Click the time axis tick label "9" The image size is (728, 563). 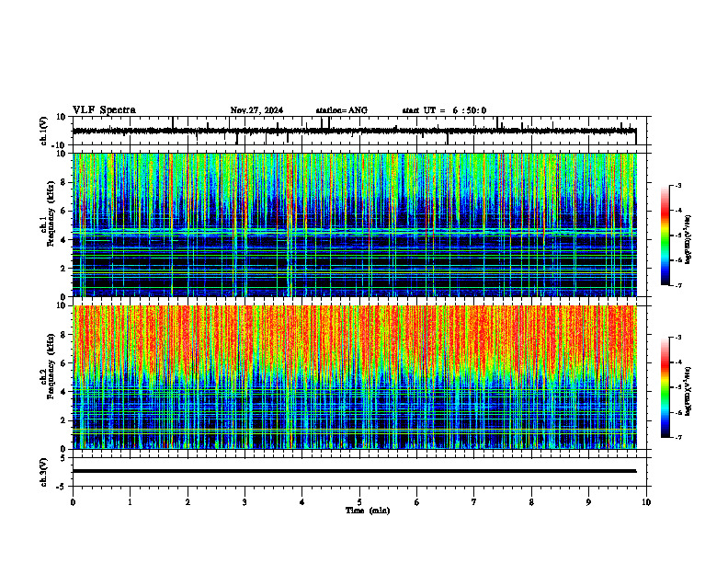pyautogui.click(x=588, y=502)
